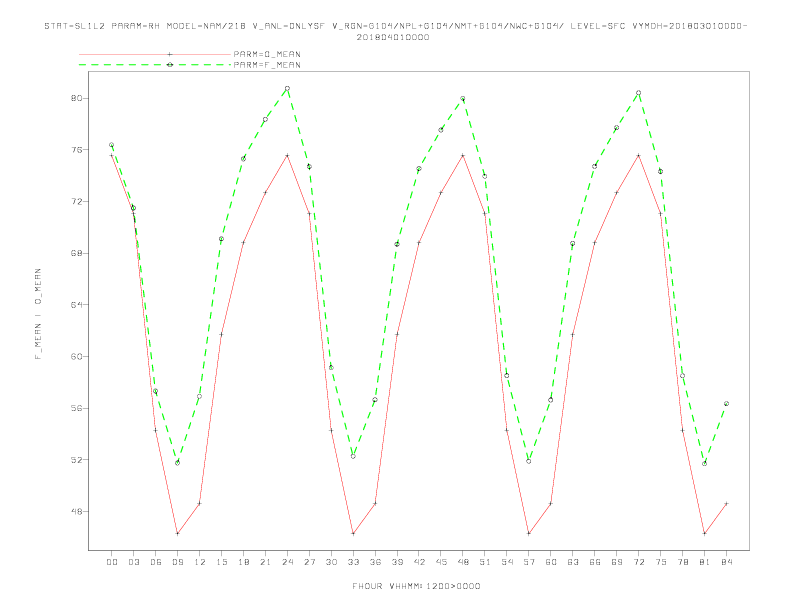
Task: Click y-axis tick label 60
Action: [76, 356]
